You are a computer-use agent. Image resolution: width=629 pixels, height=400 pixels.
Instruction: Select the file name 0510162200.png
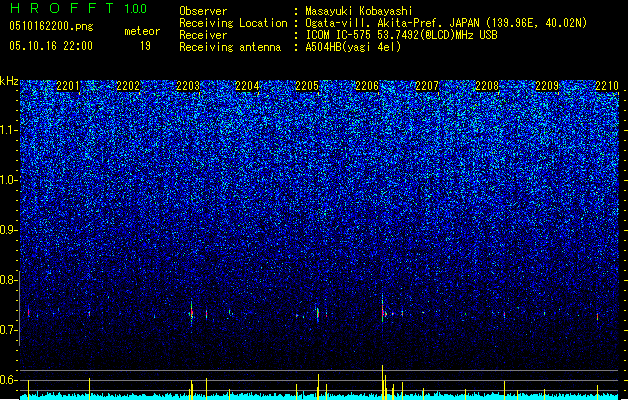click(51, 27)
